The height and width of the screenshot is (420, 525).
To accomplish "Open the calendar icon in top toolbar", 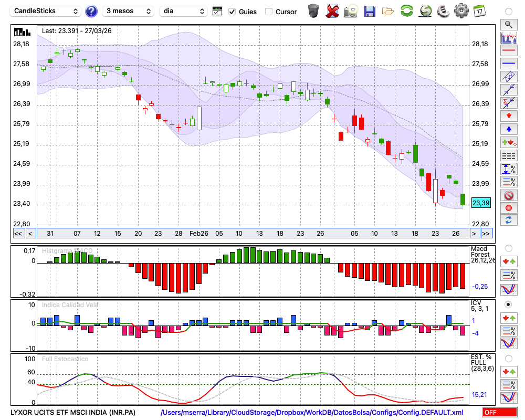I will point(479,10).
